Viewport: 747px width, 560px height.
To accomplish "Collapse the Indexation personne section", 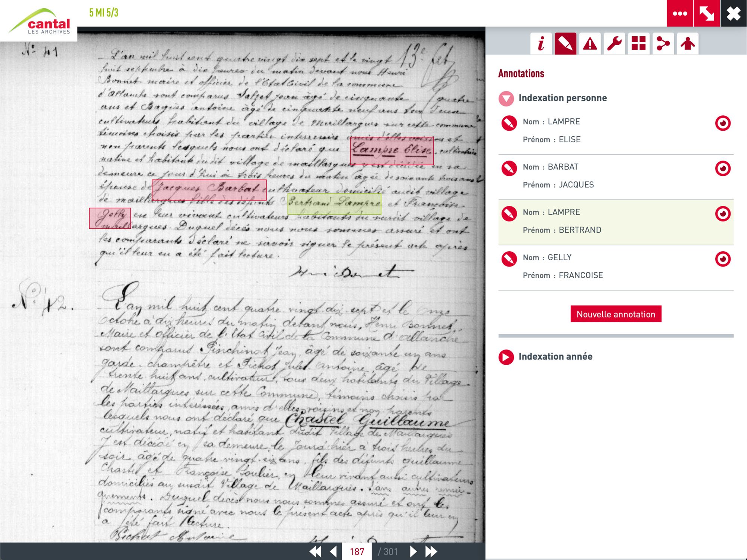I will click(506, 99).
